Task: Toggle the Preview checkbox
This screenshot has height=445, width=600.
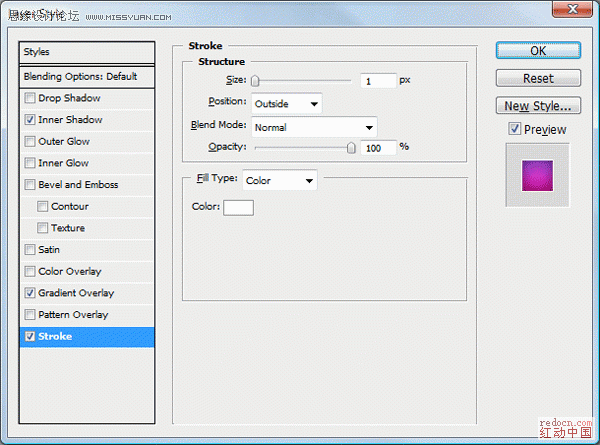Action: (514, 129)
